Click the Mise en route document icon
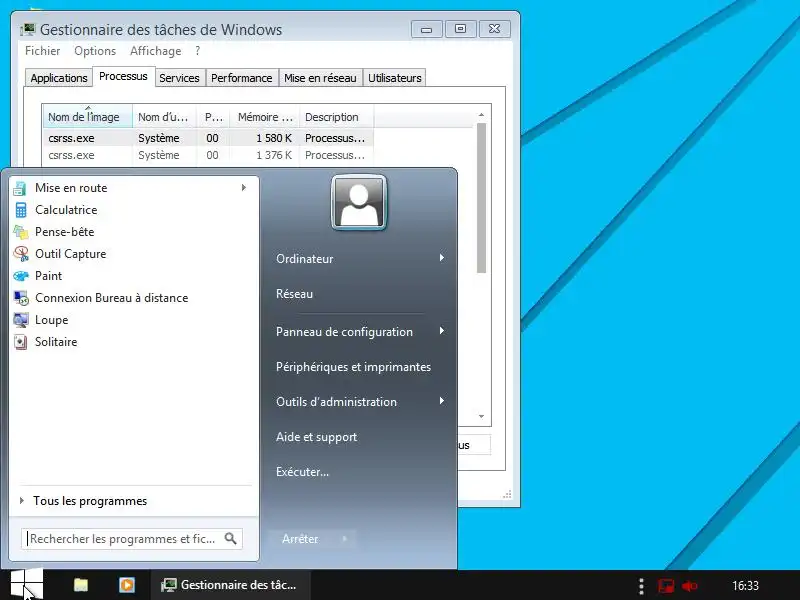800x600 pixels. point(20,188)
